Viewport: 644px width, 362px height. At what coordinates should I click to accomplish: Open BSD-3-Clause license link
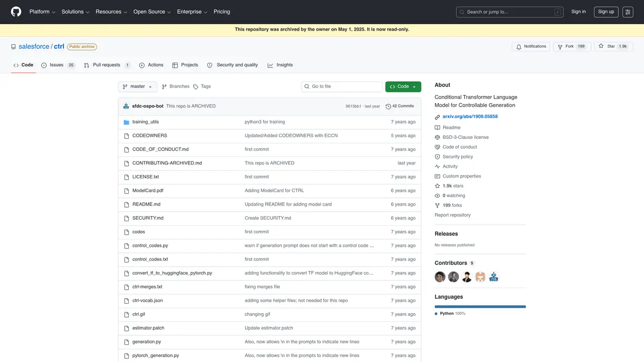[461, 137]
